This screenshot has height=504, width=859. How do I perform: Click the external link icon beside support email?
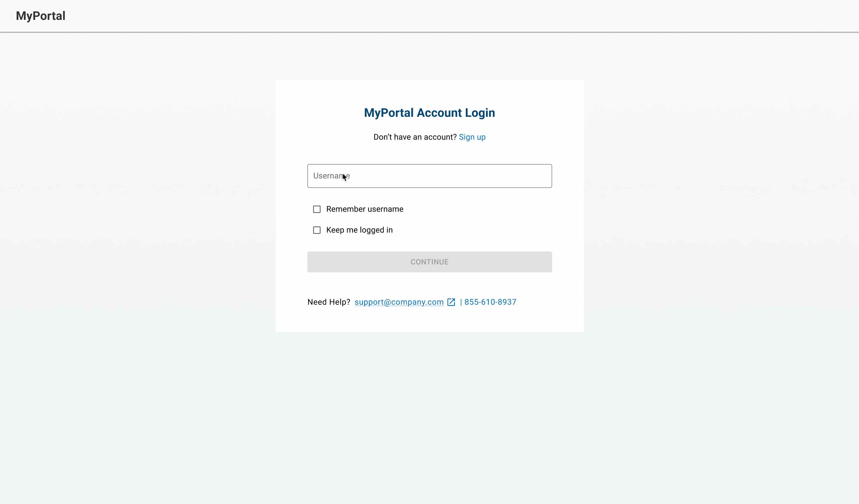451,302
